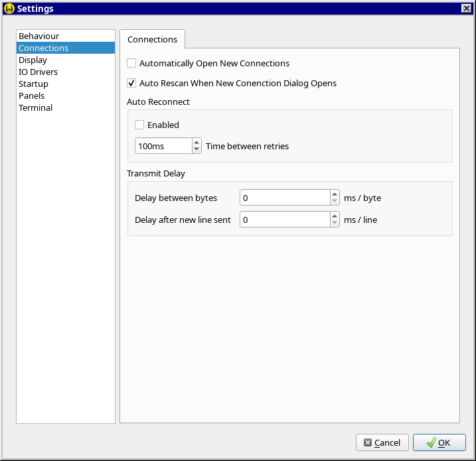Click the Delay between bytes field
476x461 pixels.
click(x=285, y=198)
